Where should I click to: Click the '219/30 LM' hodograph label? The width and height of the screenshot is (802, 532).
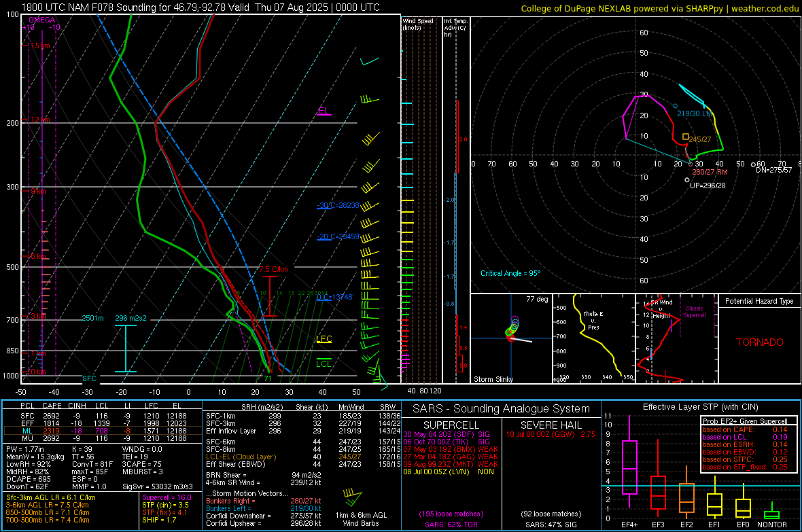click(x=695, y=113)
